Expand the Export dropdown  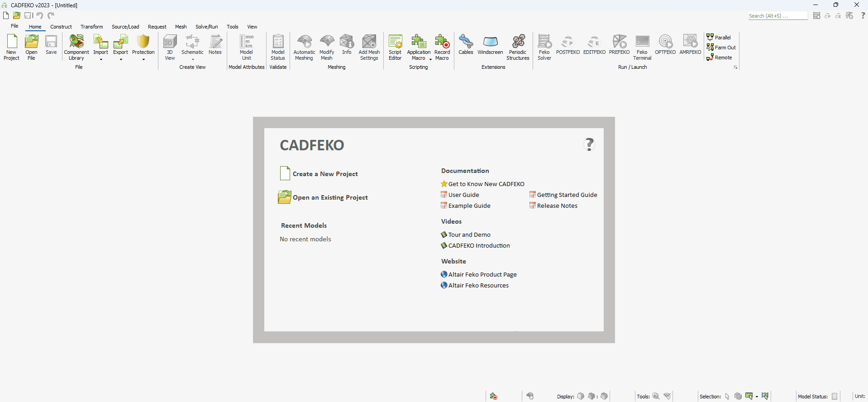coord(121,59)
